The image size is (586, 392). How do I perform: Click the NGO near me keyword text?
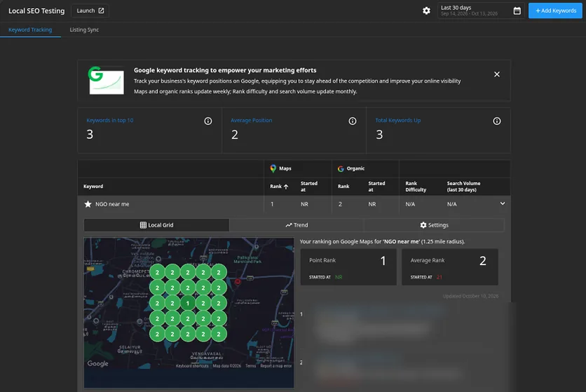[112, 204]
